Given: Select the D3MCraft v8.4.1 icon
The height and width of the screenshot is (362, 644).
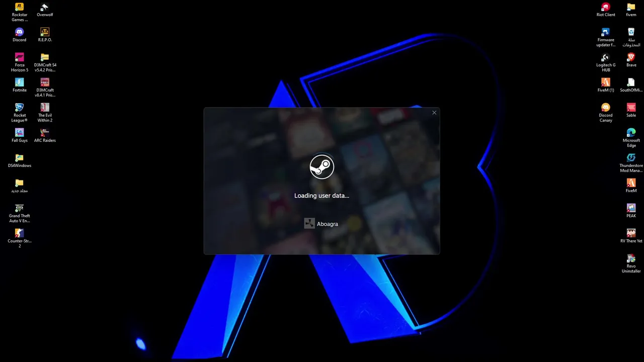Looking at the screenshot, I should coord(45,82).
